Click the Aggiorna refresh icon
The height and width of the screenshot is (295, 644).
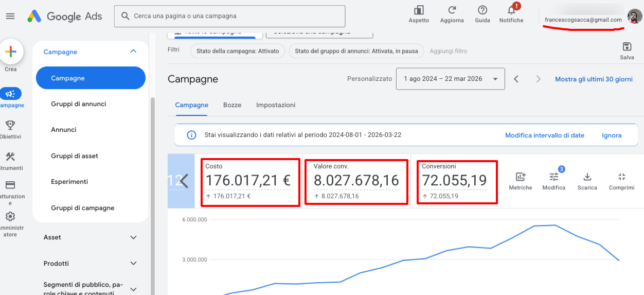coord(452,10)
